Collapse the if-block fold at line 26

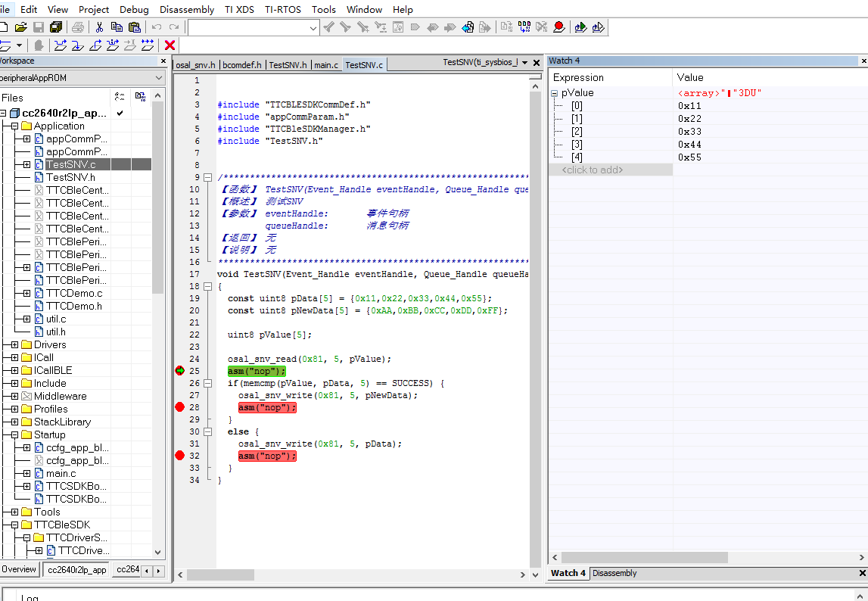pyautogui.click(x=207, y=383)
